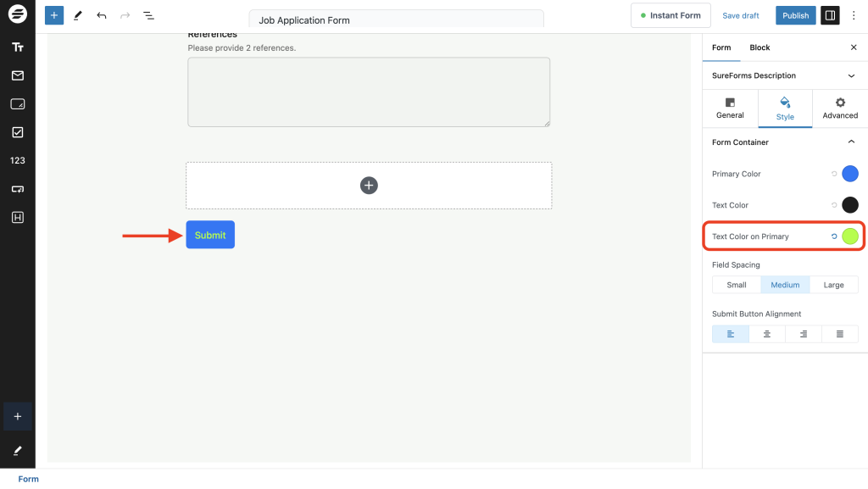Open the Primary Color swatch
The image size is (868, 489).
849,173
